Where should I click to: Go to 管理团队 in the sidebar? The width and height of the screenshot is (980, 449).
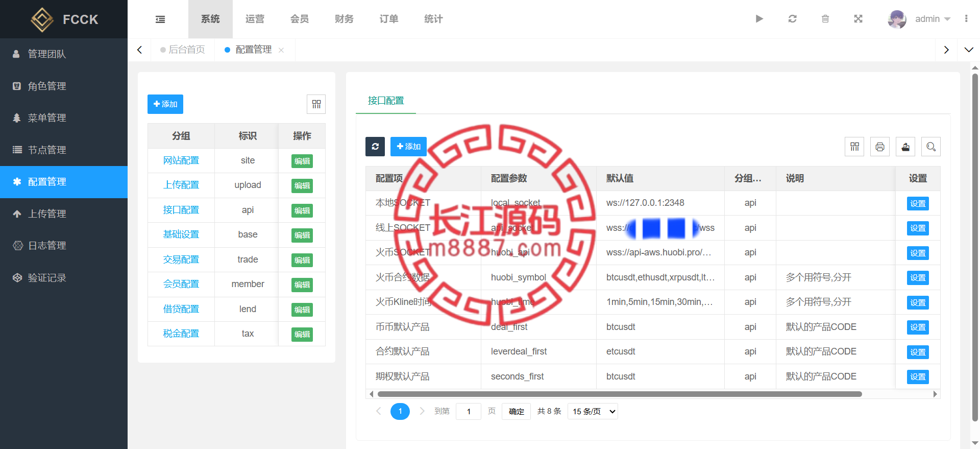(x=64, y=54)
